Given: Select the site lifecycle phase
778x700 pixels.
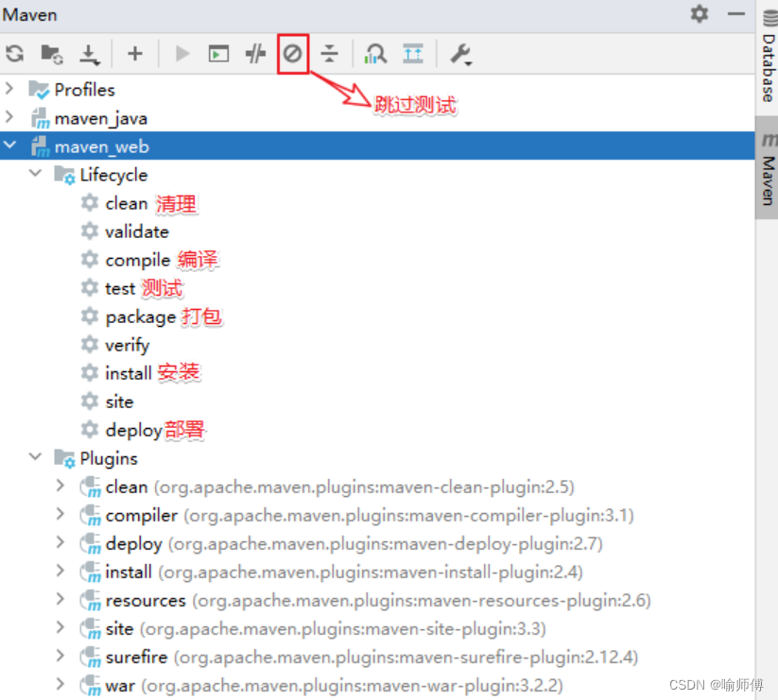Looking at the screenshot, I should [x=119, y=401].
